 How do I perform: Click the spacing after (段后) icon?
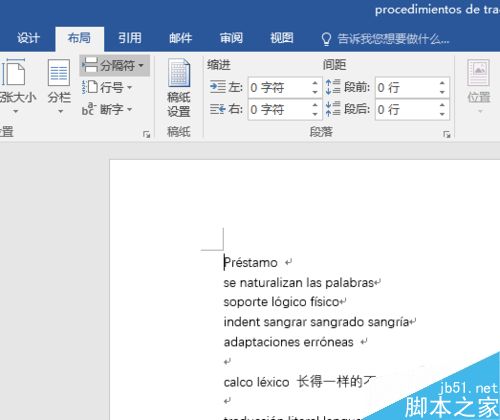[x=333, y=109]
